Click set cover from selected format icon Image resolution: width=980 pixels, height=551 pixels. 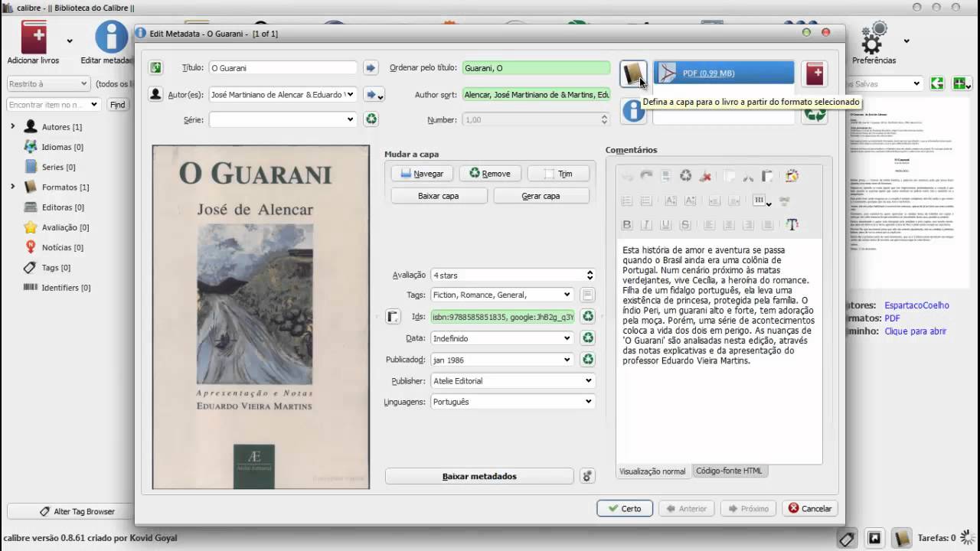pyautogui.click(x=633, y=74)
